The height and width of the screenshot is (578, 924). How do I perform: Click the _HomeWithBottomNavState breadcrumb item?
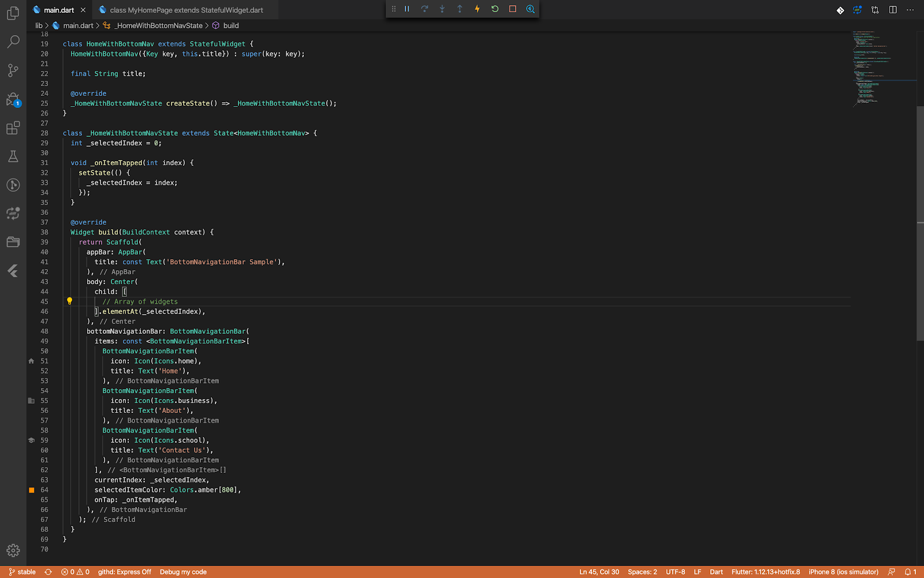pos(159,25)
